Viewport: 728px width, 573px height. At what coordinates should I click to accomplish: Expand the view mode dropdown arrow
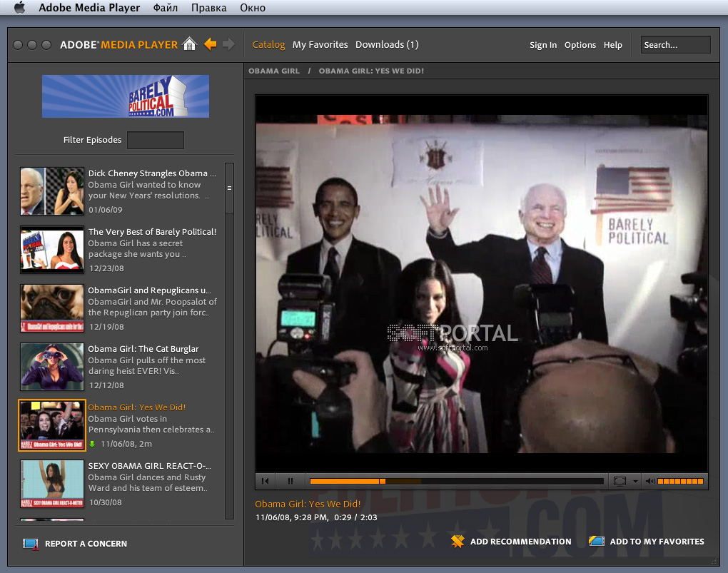635,481
